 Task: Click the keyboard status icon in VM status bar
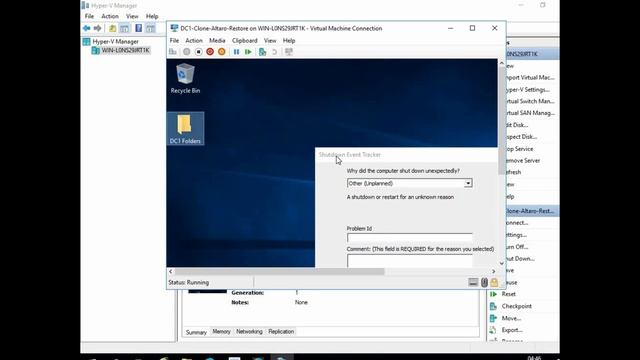473,282
